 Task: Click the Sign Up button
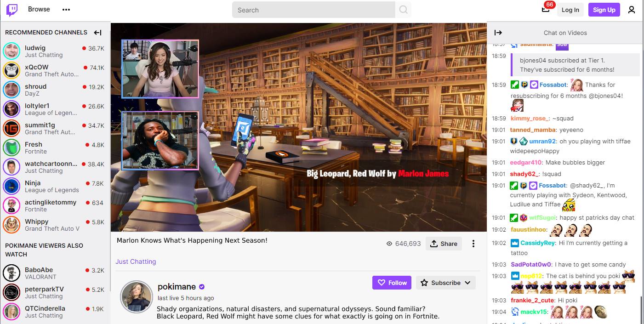point(604,10)
